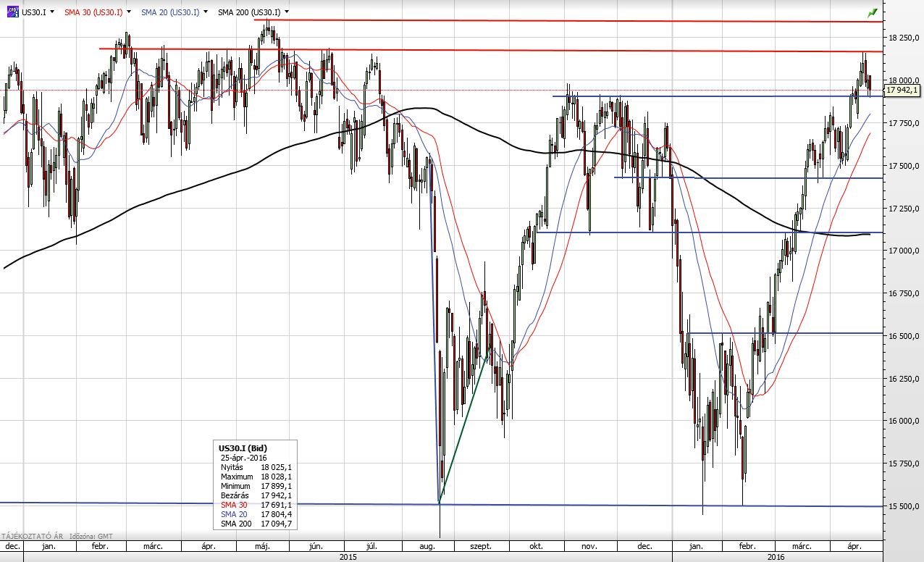
Task: Open the SMA 20 (US30.I) indicator dropdown
Action: click(x=206, y=12)
